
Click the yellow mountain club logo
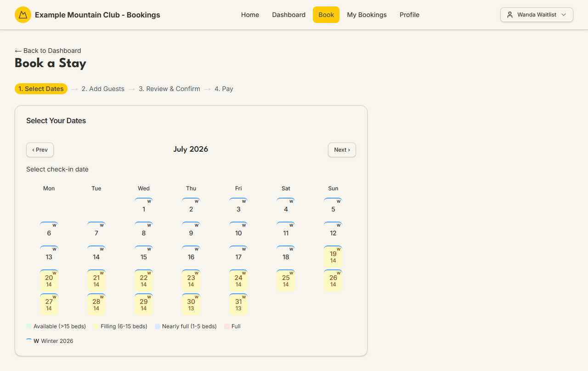23,15
